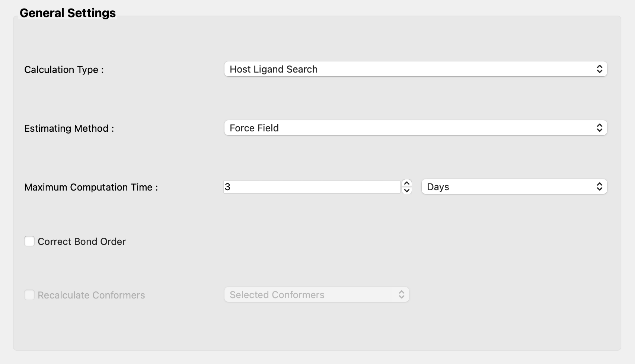Click the Calculation Type chevron icon

(x=600, y=69)
